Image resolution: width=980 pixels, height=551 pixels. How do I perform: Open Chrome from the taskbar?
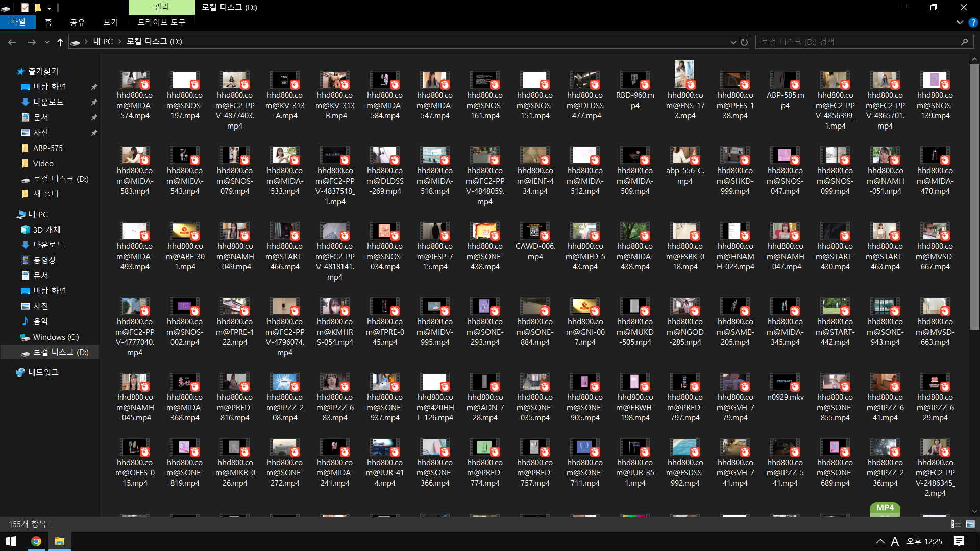[x=36, y=541]
